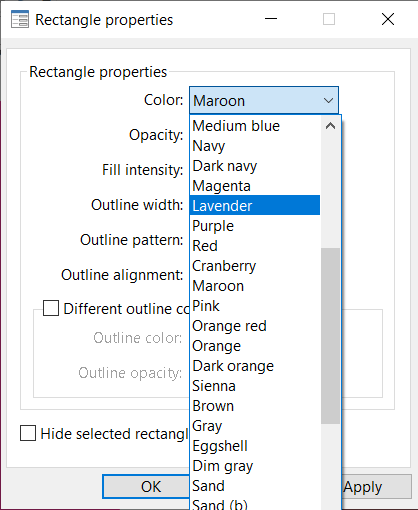Minimize the Rectangle properties window

click(271, 19)
